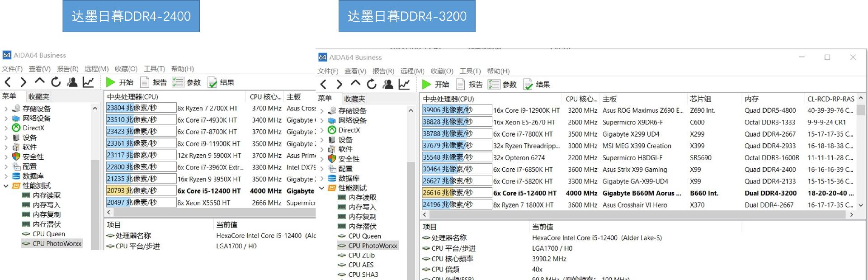
Task: Select 内存复制 in right window tree
Action: click(x=357, y=217)
